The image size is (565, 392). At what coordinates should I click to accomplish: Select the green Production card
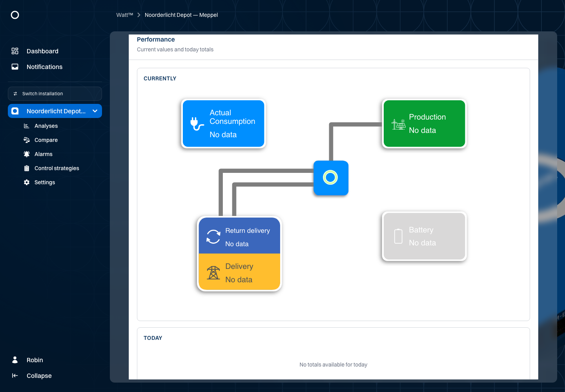(425, 123)
